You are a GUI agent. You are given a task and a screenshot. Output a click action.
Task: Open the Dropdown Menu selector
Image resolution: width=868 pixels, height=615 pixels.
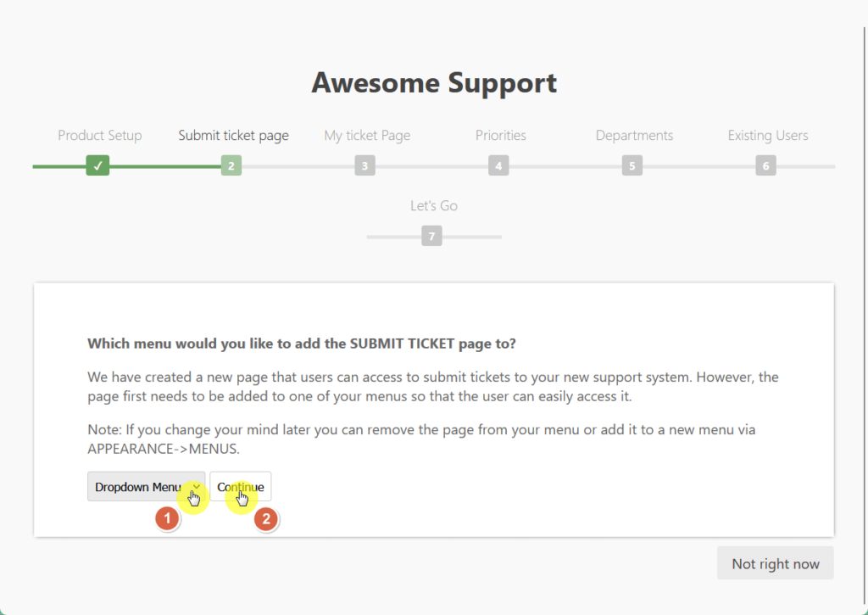(x=146, y=486)
